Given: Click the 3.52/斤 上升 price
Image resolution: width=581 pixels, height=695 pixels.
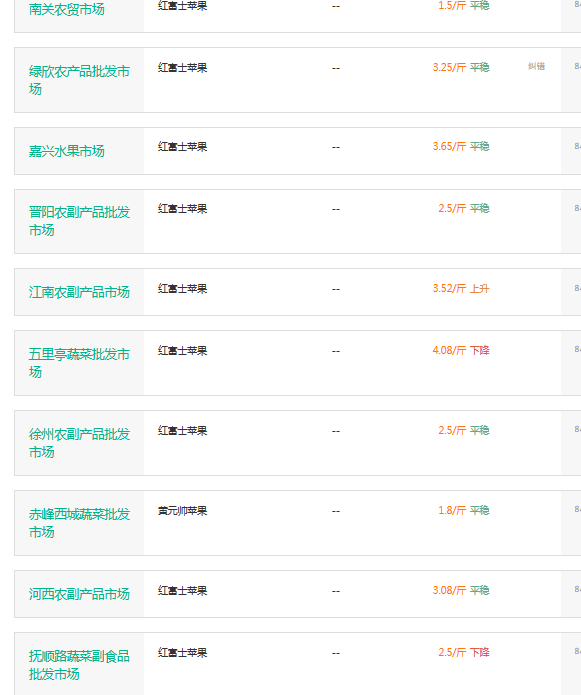Looking at the screenshot, I should (x=461, y=289).
